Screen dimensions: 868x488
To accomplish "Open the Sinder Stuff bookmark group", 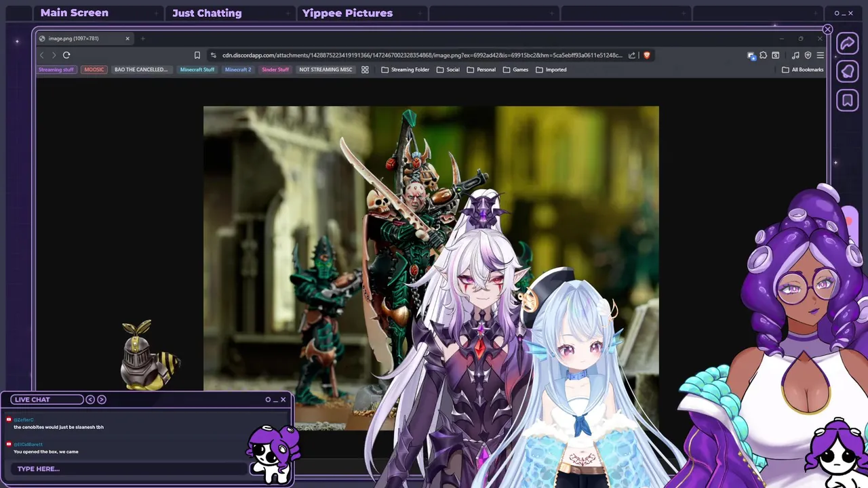I will [x=275, y=69].
